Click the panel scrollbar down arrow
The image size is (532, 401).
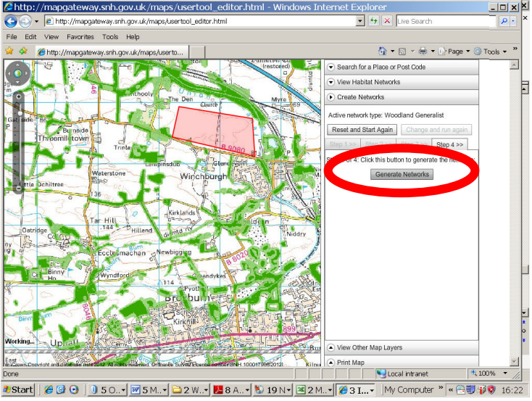[515, 362]
